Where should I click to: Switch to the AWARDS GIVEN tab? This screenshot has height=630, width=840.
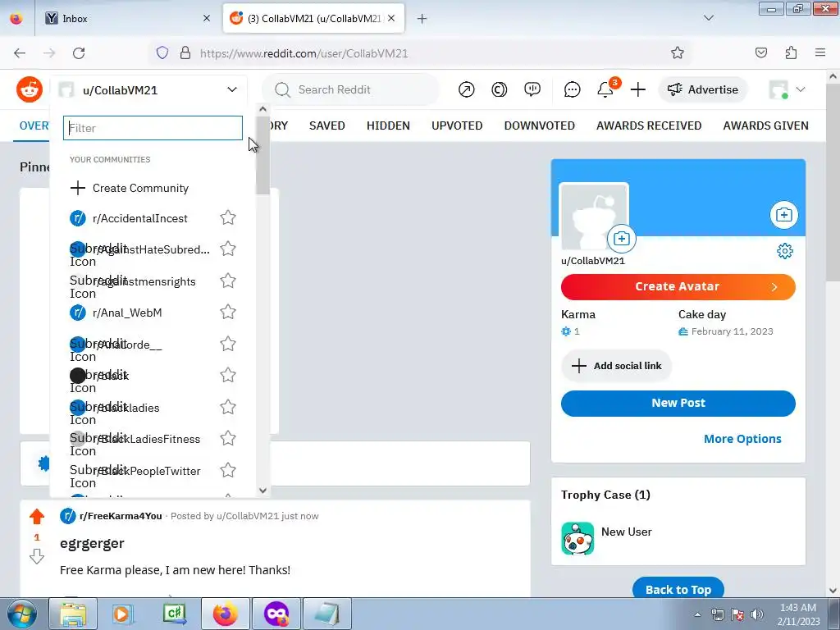765,126
